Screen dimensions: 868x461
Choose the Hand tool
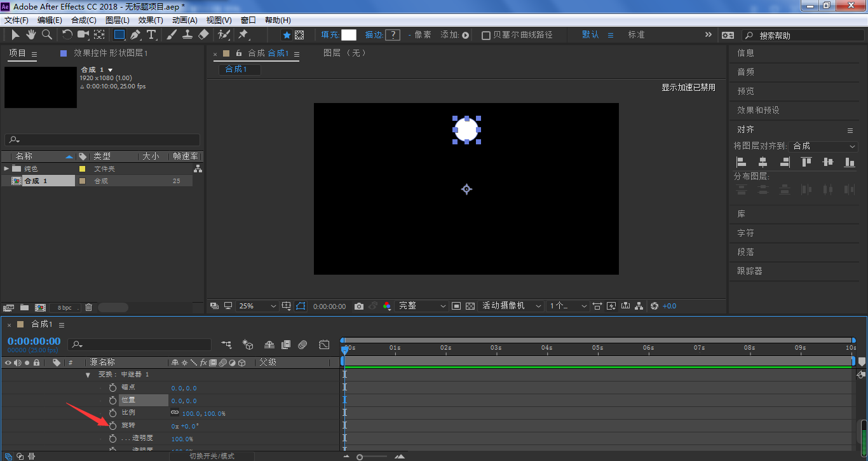click(31, 35)
